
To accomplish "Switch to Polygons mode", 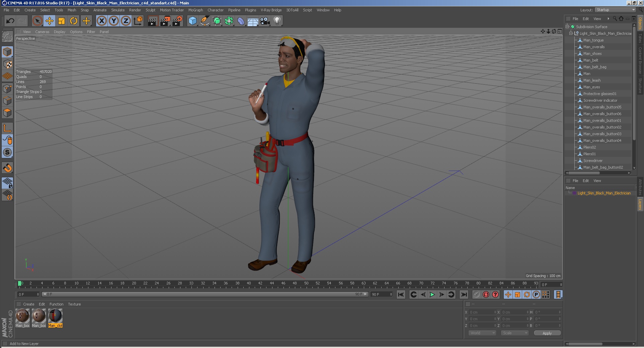I will 7,113.
